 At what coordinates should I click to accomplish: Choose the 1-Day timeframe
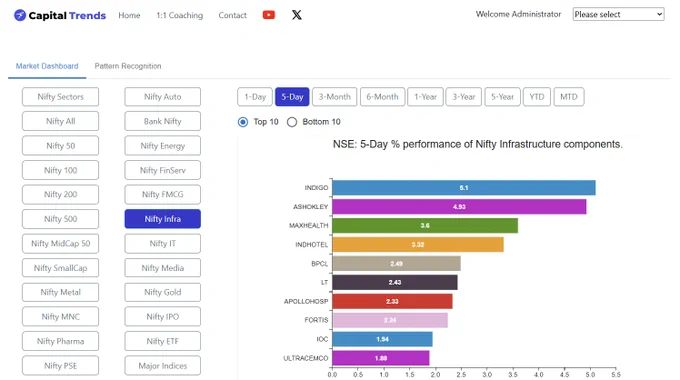point(255,97)
